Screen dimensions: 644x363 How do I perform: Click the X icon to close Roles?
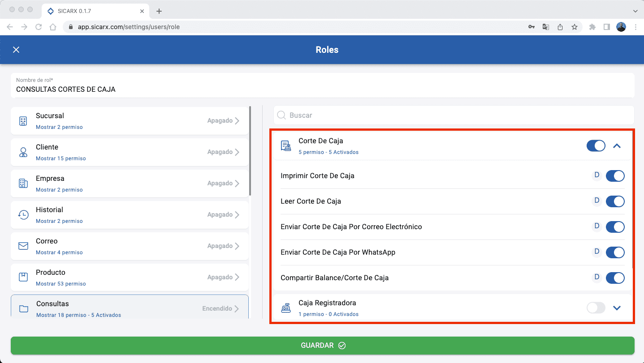(x=16, y=50)
